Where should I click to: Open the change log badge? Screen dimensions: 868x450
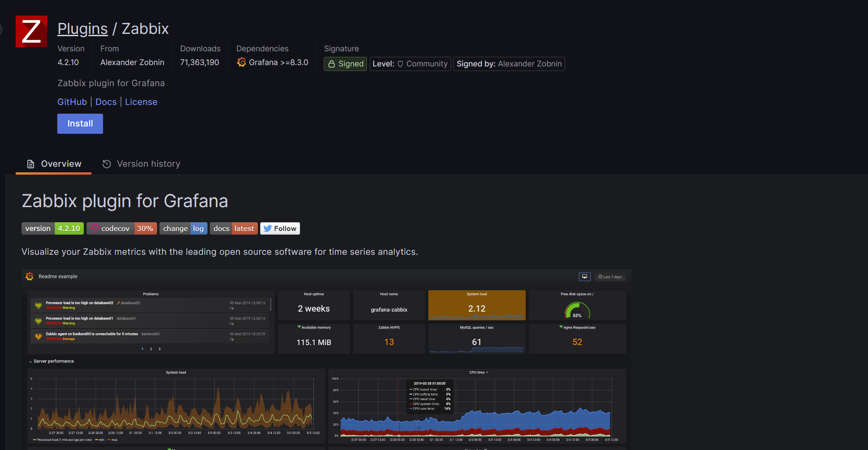(183, 228)
